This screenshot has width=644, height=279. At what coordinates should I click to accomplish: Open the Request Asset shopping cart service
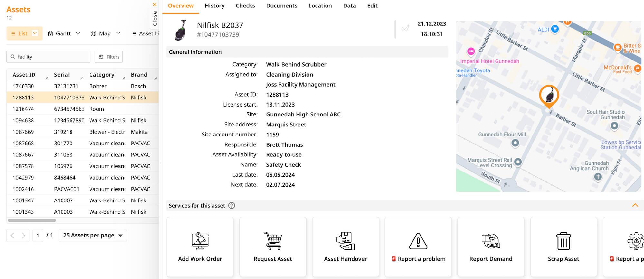[x=273, y=247]
